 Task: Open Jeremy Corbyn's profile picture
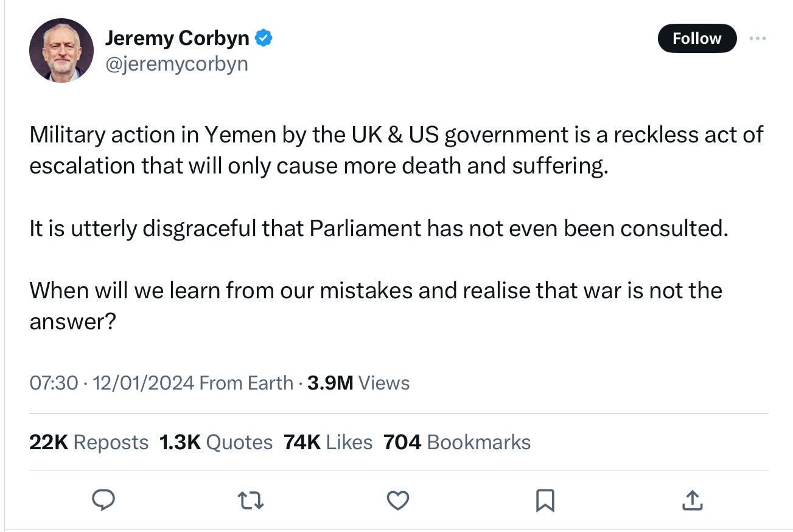tap(61, 51)
